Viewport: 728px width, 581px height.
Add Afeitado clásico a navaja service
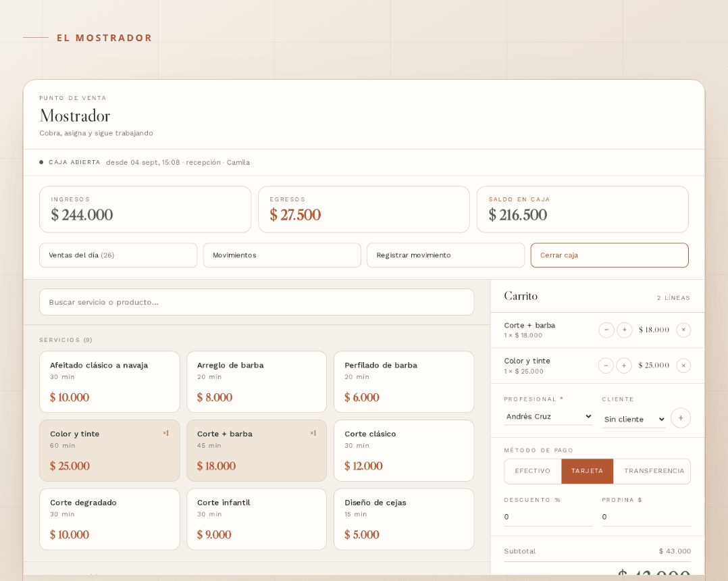point(109,382)
